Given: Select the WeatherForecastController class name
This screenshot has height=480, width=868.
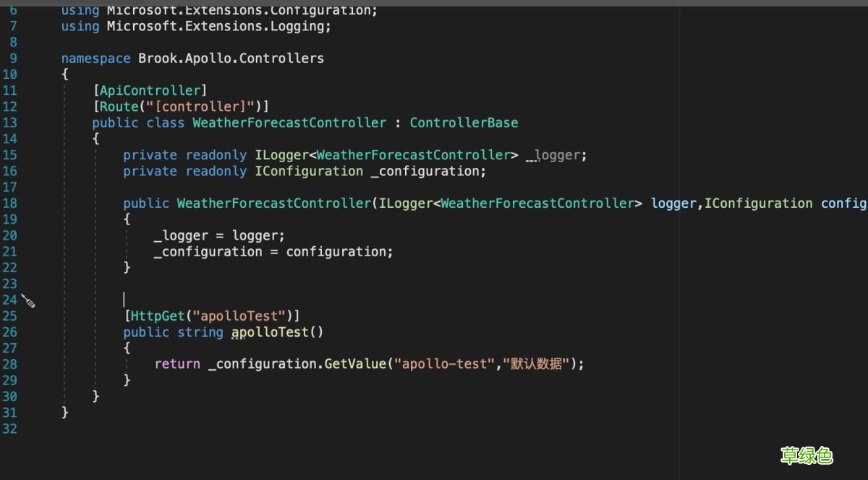Looking at the screenshot, I should click(289, 122).
